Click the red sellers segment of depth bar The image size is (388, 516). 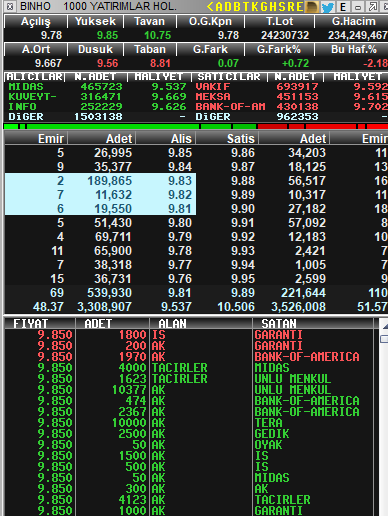click(x=323, y=126)
